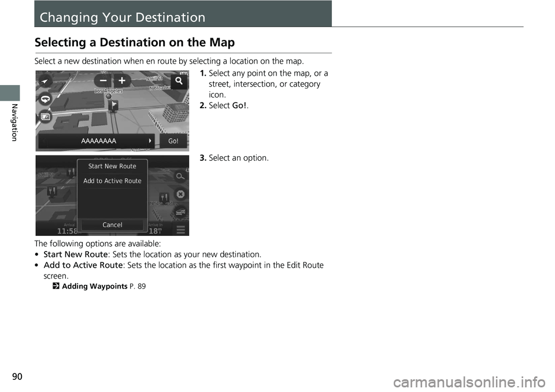Click the Arrive In 18 minutes display
The height and width of the screenshot is (392, 555).
[156, 228]
